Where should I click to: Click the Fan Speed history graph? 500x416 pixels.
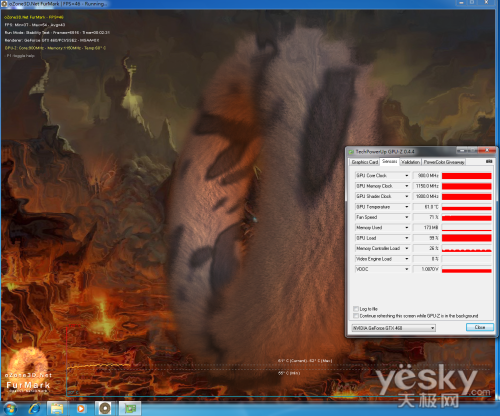pyautogui.click(x=467, y=217)
